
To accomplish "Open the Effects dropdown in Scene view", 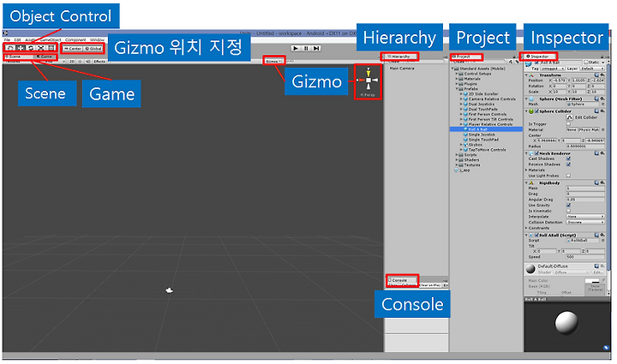I will pyautogui.click(x=99, y=62).
